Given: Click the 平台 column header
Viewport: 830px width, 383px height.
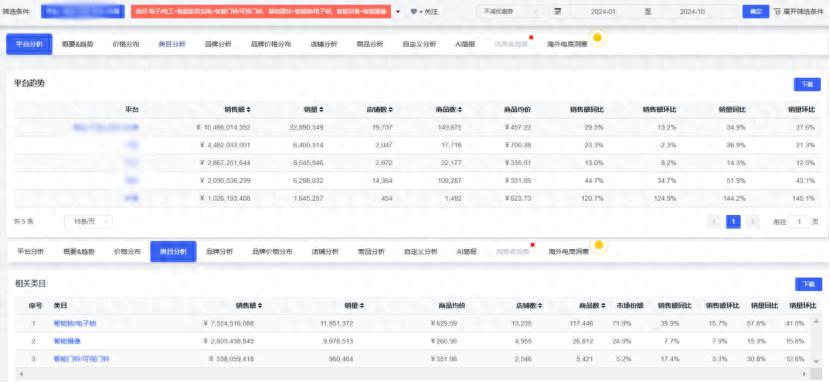Looking at the screenshot, I should pos(132,110).
